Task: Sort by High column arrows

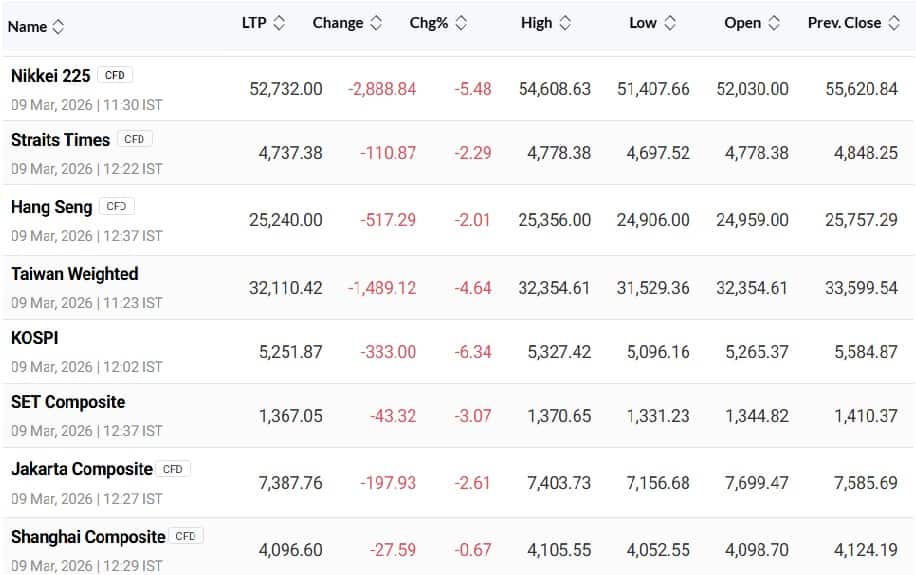Action: [565, 23]
